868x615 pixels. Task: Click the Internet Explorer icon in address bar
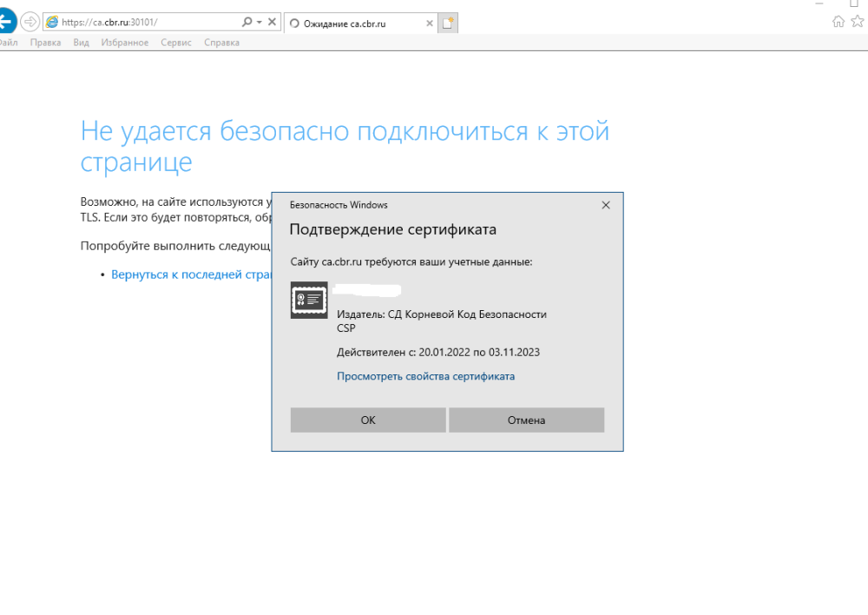tap(52, 22)
